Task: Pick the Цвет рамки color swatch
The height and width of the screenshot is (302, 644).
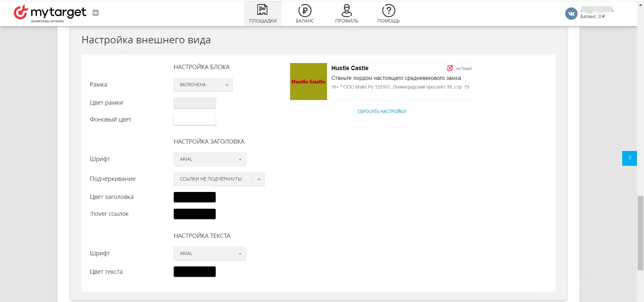Action: [x=195, y=103]
